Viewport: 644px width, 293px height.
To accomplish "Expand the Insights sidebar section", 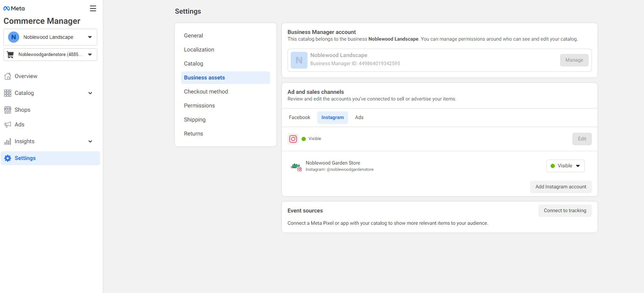I will pyautogui.click(x=90, y=141).
